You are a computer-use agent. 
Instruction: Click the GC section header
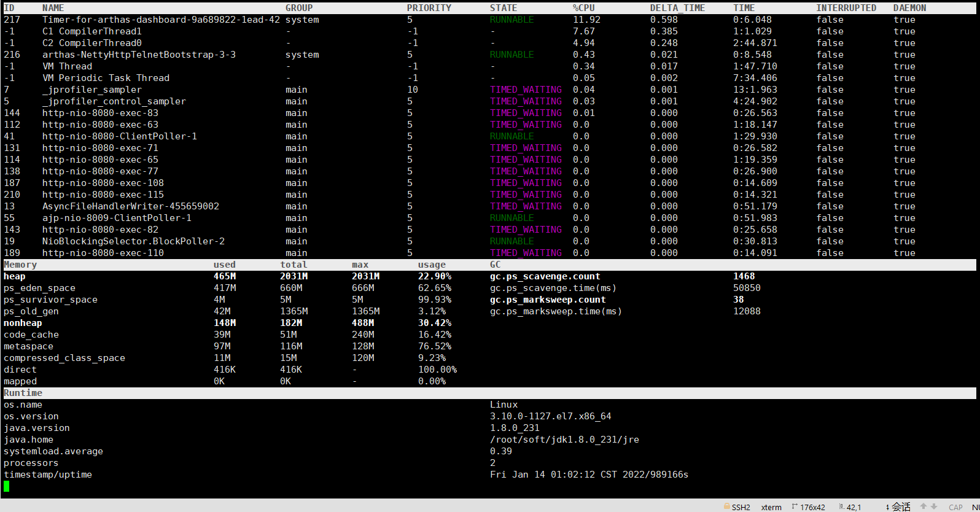(x=496, y=265)
